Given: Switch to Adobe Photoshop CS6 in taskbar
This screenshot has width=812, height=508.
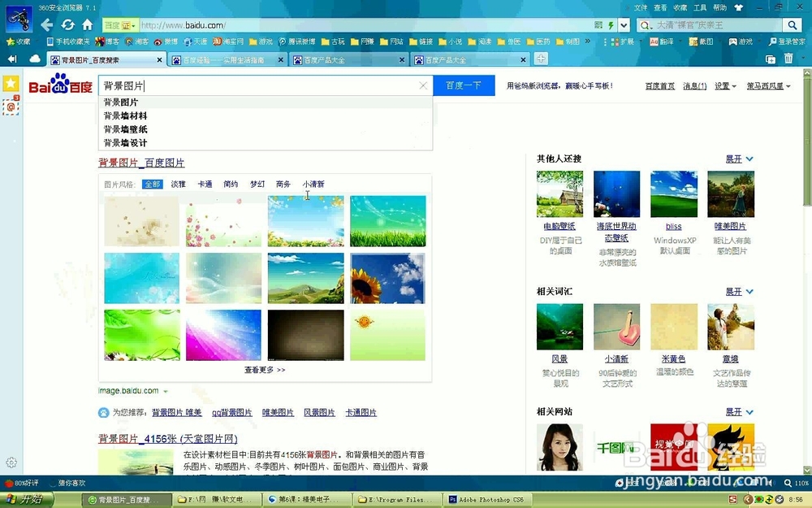Looking at the screenshot, I should [486, 500].
